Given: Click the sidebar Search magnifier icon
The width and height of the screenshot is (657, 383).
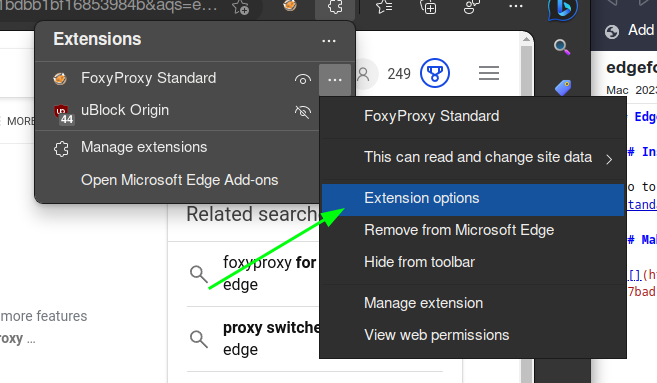Looking at the screenshot, I should (x=562, y=47).
